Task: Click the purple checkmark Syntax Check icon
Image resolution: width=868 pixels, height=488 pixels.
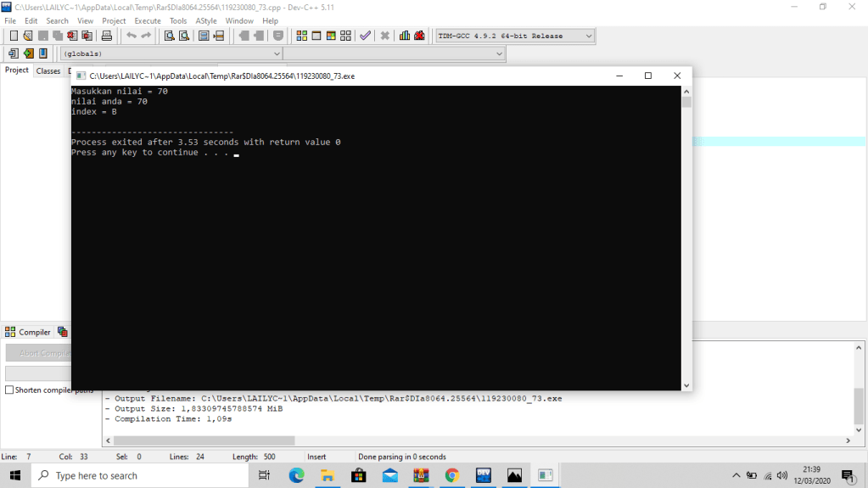Action: (365, 36)
